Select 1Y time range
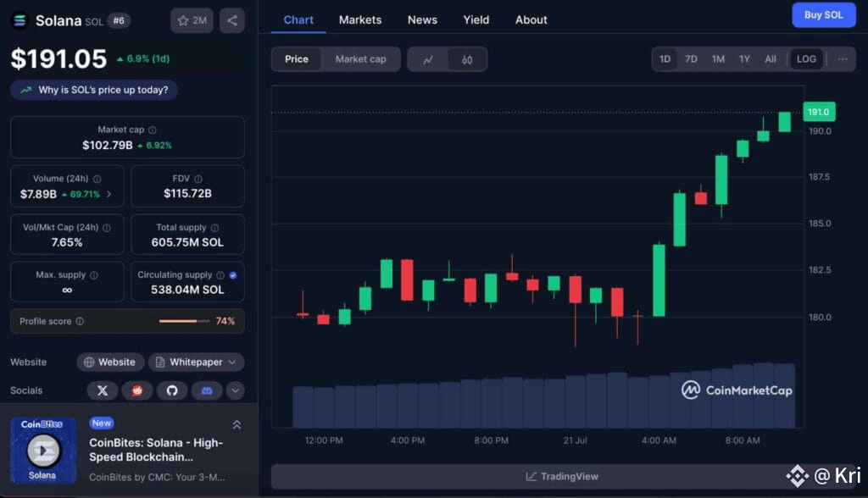868x498 pixels. coord(744,59)
